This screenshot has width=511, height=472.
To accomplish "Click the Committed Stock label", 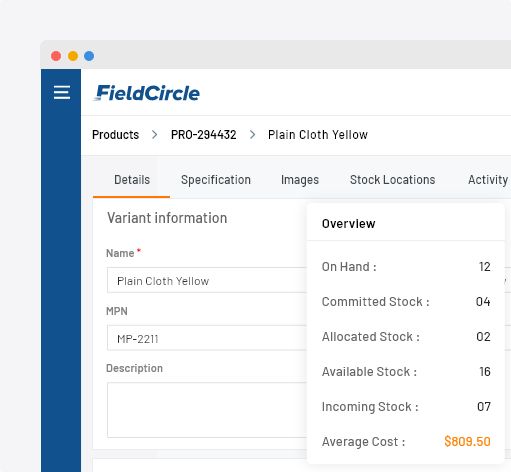I will [376, 302].
